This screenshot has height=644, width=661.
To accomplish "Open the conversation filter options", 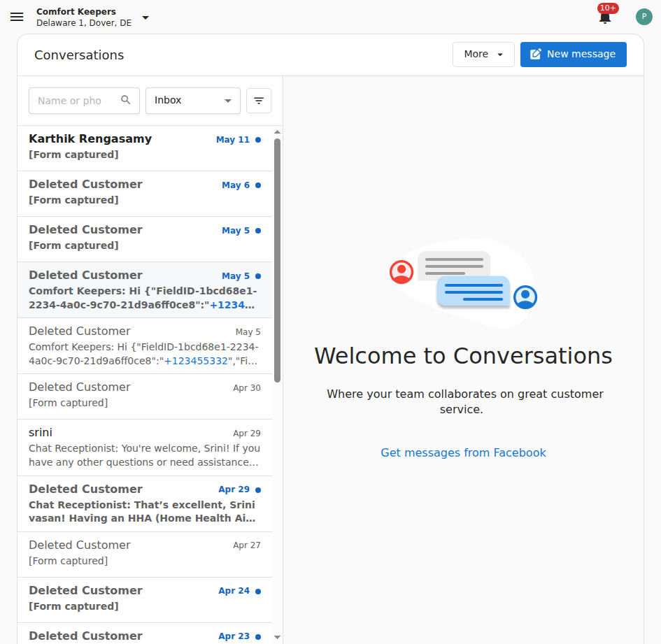I will pyautogui.click(x=259, y=101).
